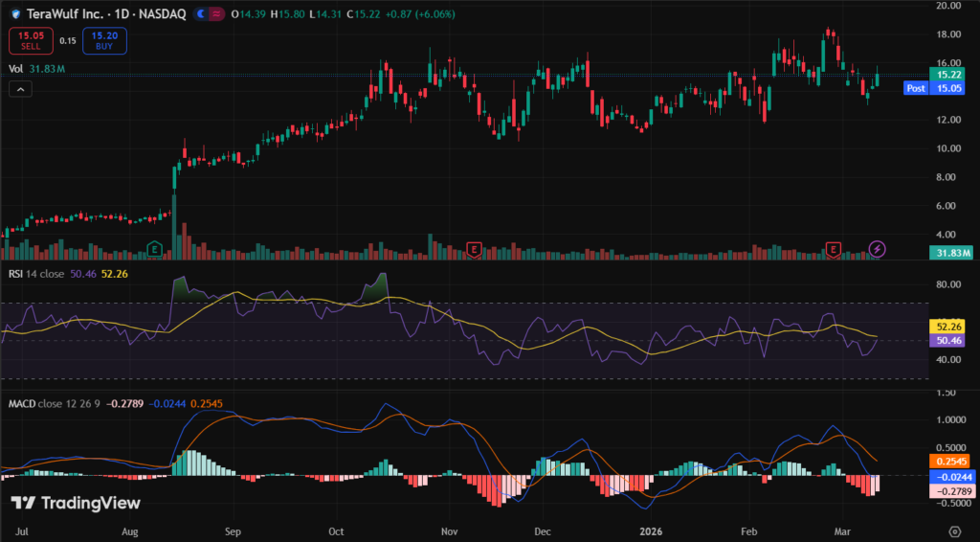980x542 pixels.
Task: Collapse the indicator legend with the chevron
Action: pos(21,89)
